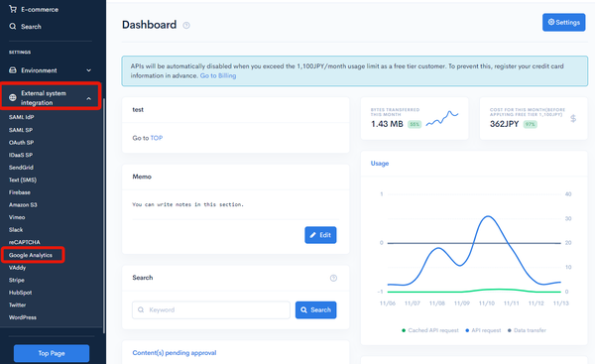Expand the Environment menu chevron
The height and width of the screenshot is (364, 595).
tap(89, 70)
